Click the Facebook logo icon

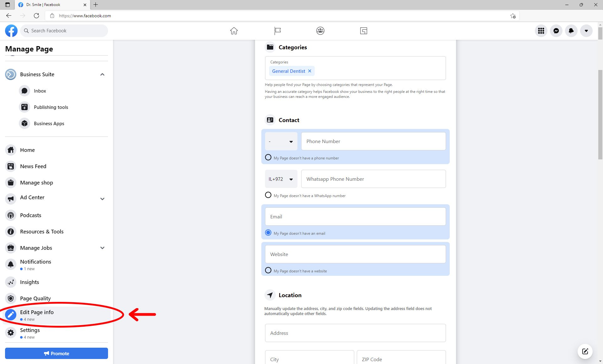(x=11, y=31)
